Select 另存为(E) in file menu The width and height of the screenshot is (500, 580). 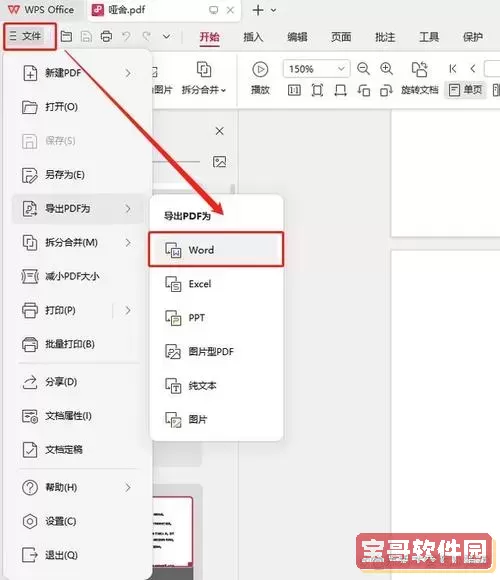[78, 175]
